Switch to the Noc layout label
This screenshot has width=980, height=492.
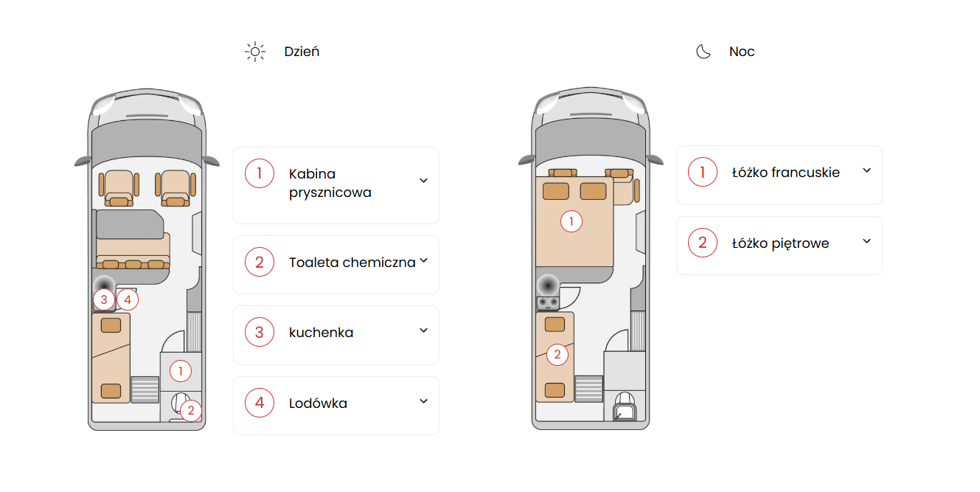[x=742, y=52]
